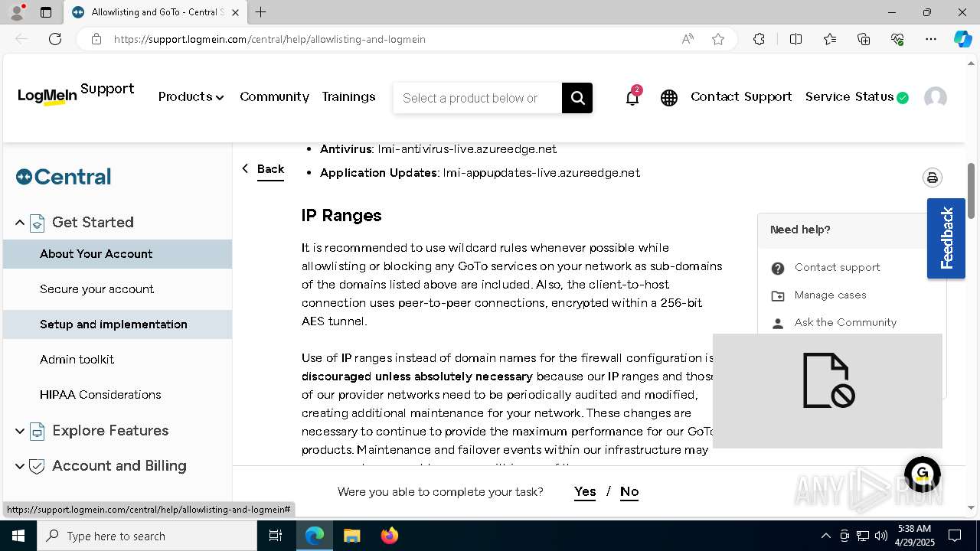Open the volume control in tray
980x551 pixels.
point(881,536)
